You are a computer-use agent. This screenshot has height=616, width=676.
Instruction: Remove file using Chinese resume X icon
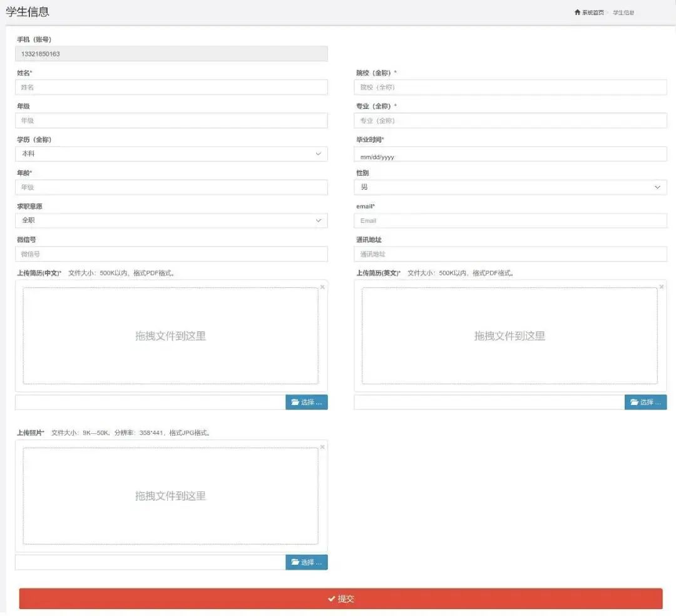322,287
